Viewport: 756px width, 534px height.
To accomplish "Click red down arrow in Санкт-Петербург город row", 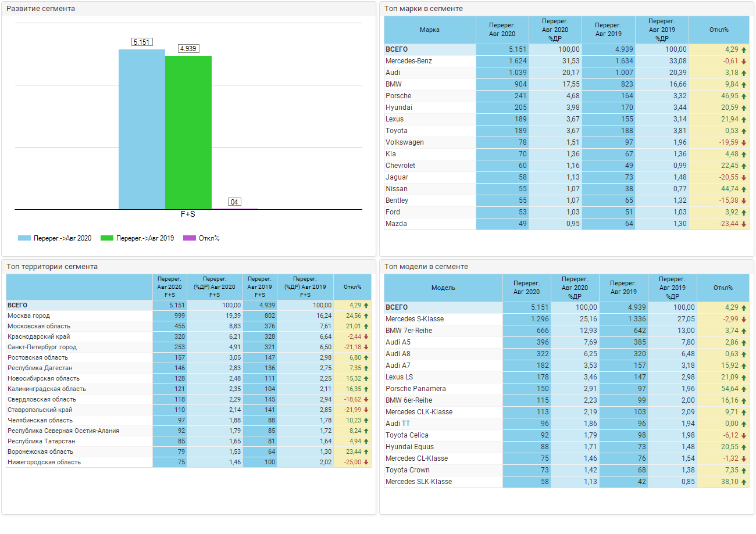I will pyautogui.click(x=366, y=347).
